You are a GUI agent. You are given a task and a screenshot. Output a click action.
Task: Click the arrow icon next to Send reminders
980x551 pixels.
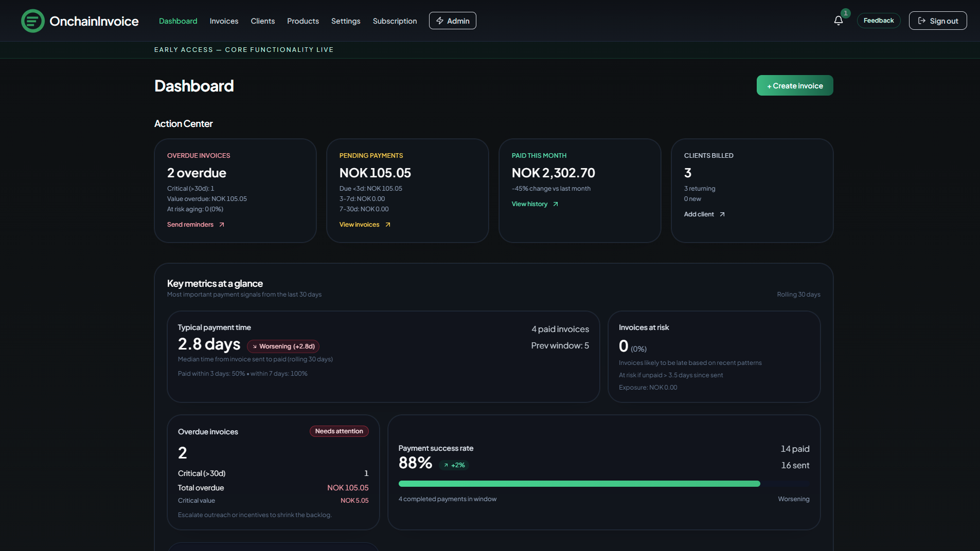pos(222,225)
